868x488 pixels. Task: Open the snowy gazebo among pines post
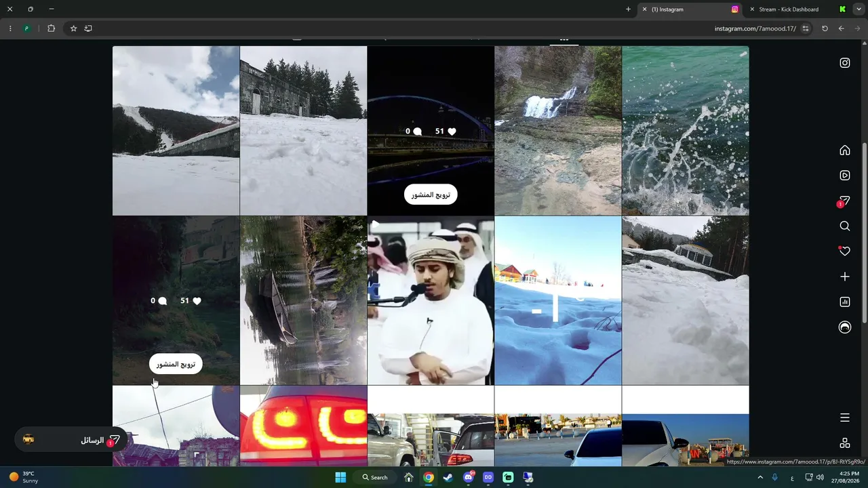[686, 301]
